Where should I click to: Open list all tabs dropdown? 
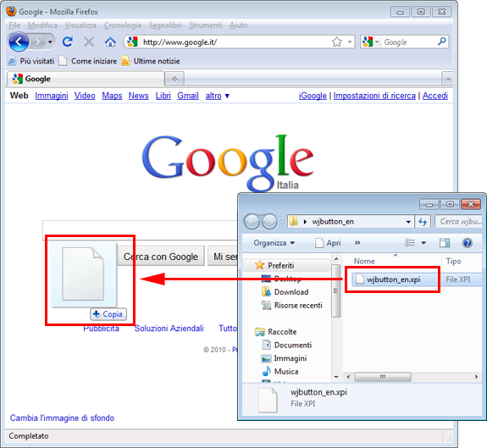[447, 79]
